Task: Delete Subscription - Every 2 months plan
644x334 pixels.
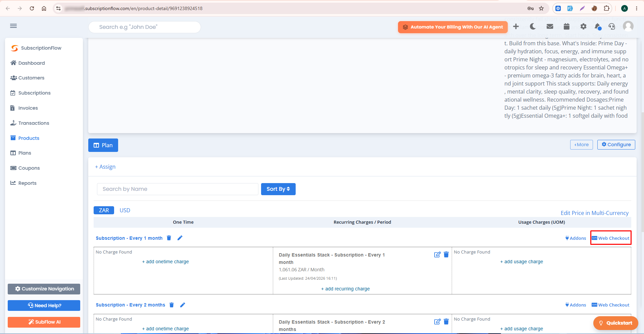Action: tap(171, 305)
